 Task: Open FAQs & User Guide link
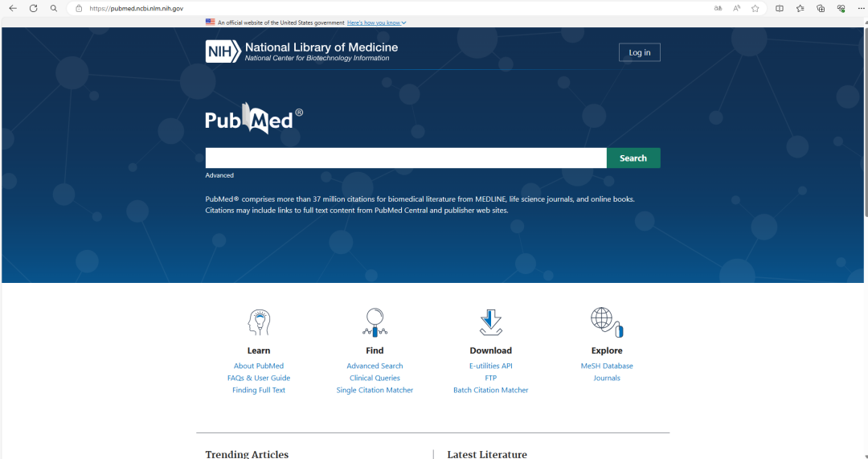tap(259, 378)
